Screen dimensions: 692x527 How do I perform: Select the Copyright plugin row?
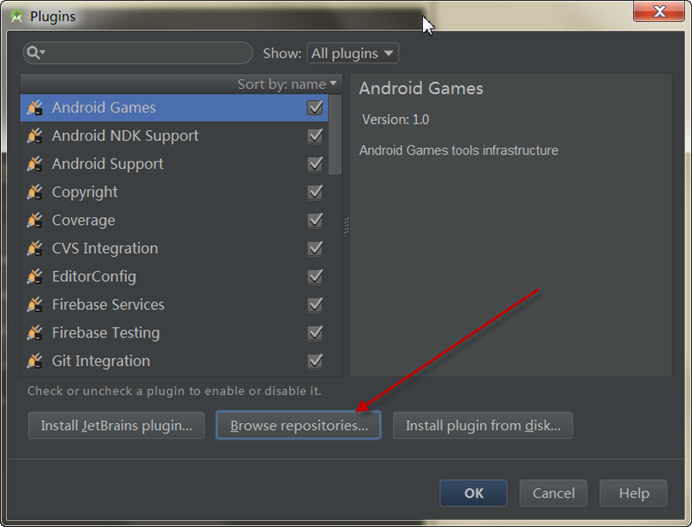tap(174, 192)
